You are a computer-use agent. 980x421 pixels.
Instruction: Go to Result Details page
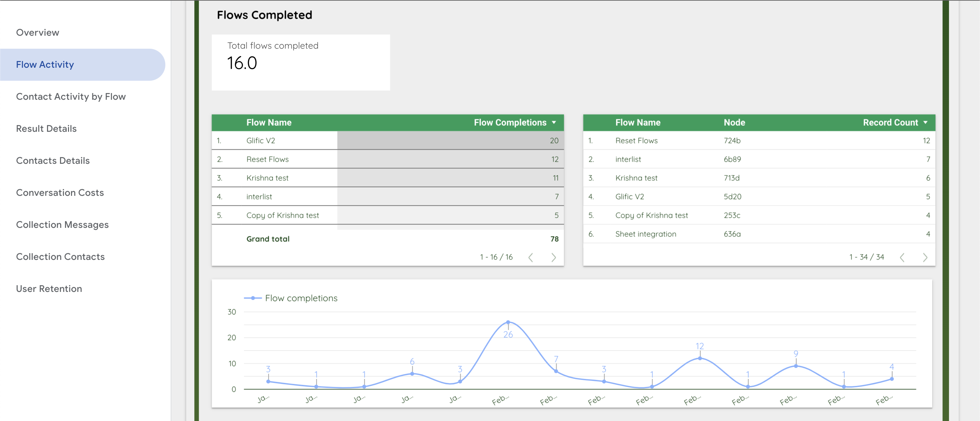point(46,129)
